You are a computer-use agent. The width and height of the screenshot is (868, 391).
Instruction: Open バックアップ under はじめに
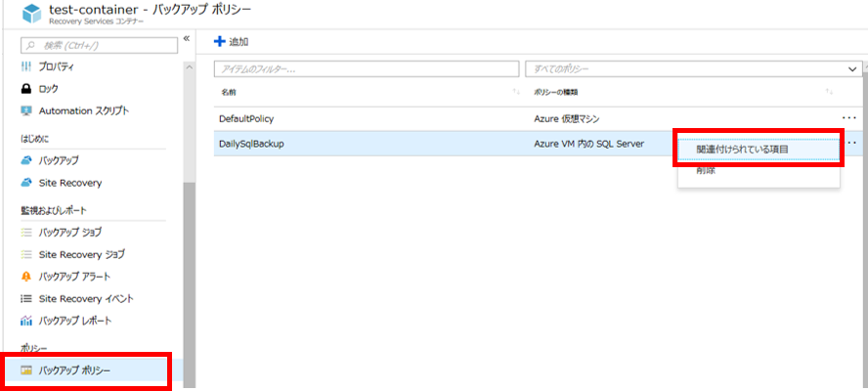pyautogui.click(x=59, y=160)
